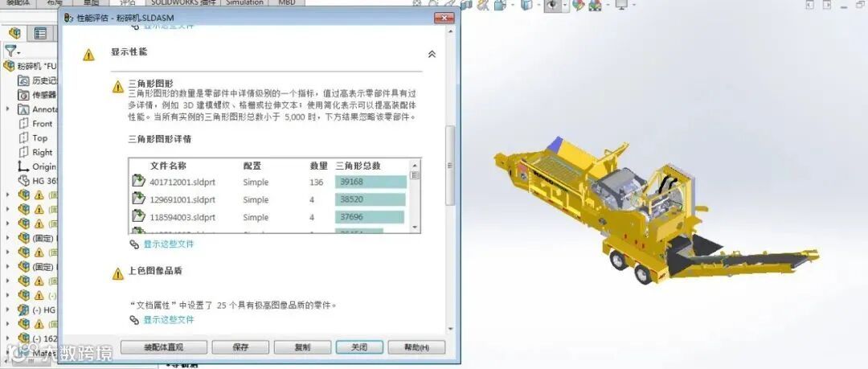Close the 性能评估 dialog with X
The height and width of the screenshot is (369, 868).
(x=444, y=18)
